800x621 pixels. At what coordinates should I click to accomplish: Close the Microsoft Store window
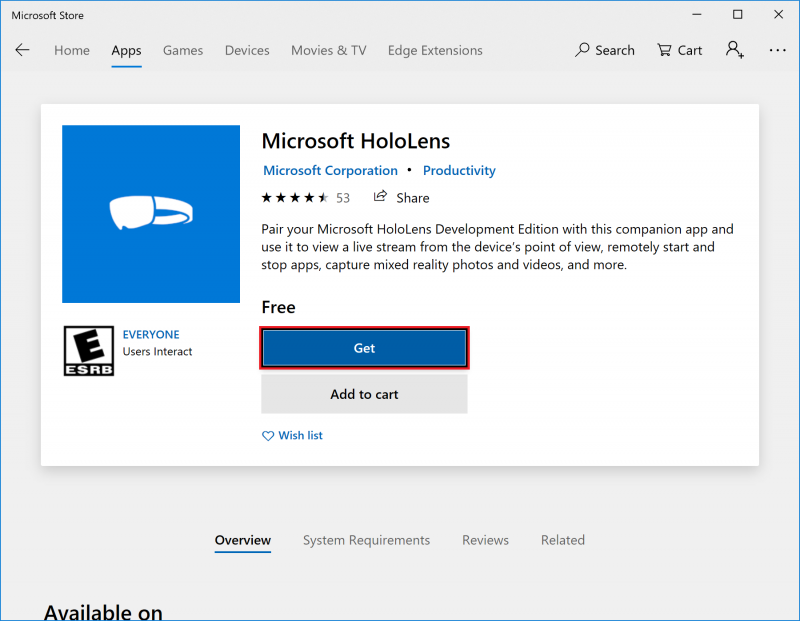[x=779, y=15]
